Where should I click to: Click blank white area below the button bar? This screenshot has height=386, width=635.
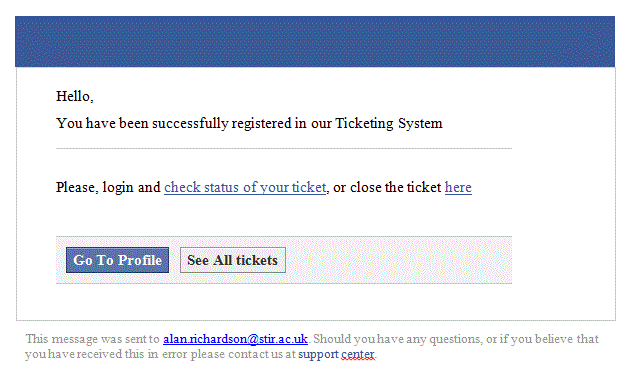[x=284, y=302]
